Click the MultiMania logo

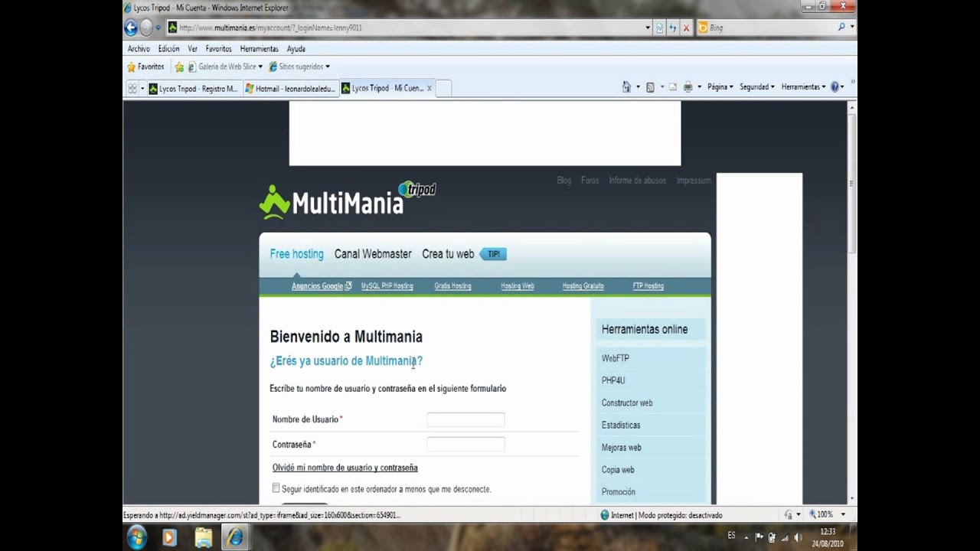347,201
